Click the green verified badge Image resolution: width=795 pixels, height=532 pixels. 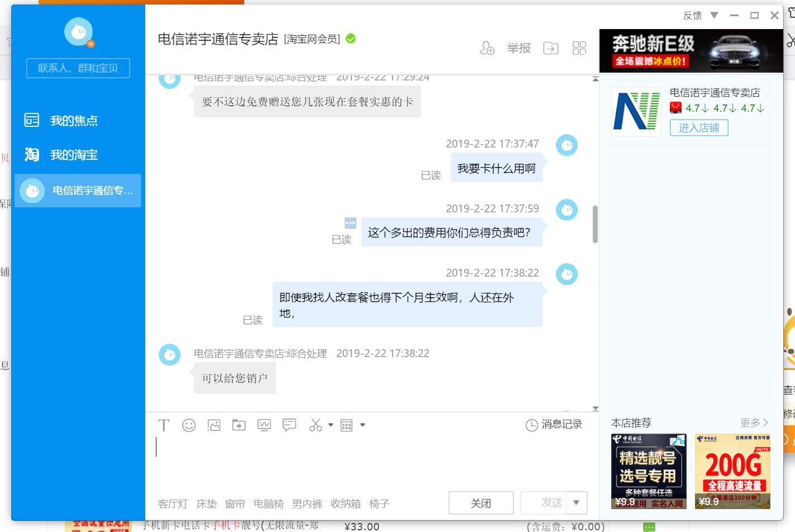(351, 39)
